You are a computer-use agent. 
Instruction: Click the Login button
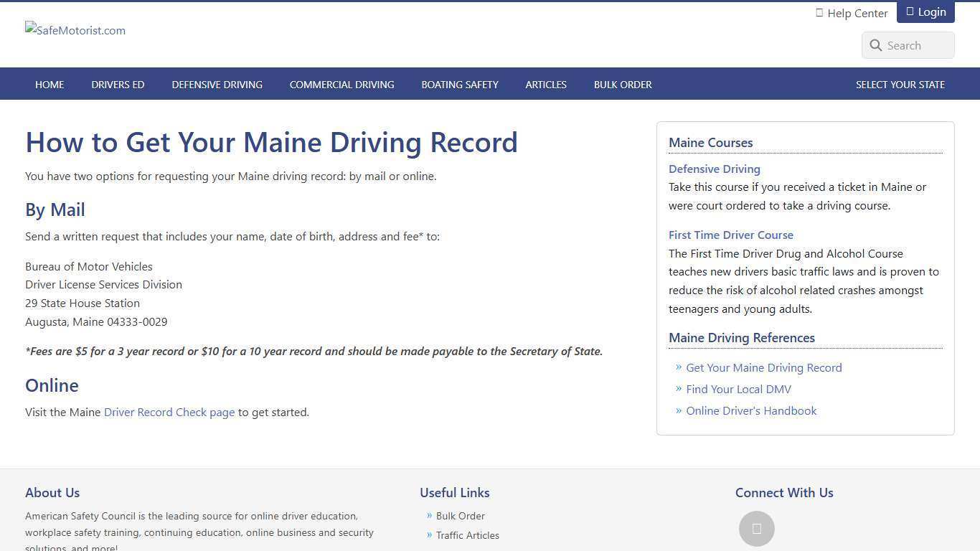925,11
